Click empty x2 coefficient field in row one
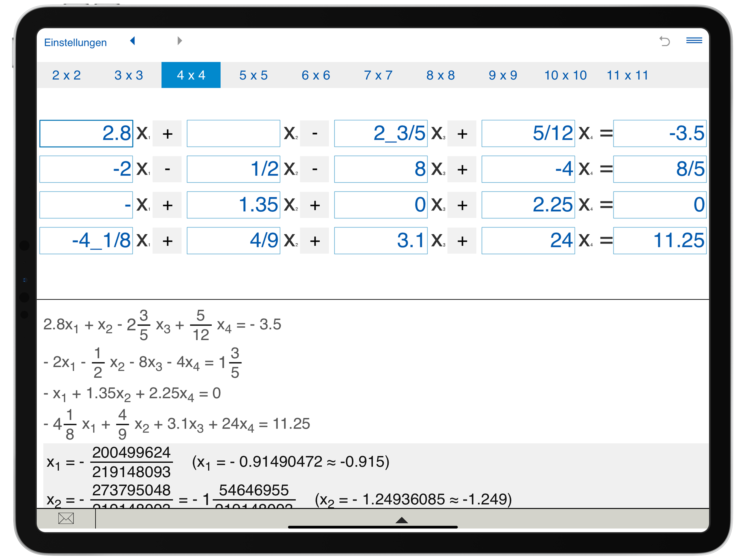The image size is (747, 560). point(233,133)
